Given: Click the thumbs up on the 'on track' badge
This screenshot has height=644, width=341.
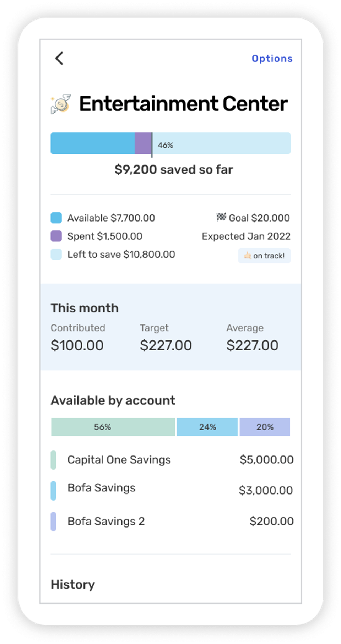Looking at the screenshot, I should [249, 256].
